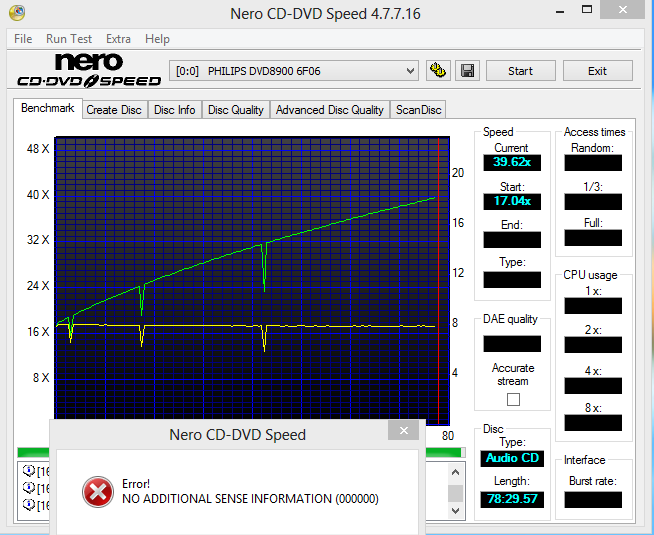
Task: Click the Nero CD-DVD Speed logo
Action: click(89, 70)
